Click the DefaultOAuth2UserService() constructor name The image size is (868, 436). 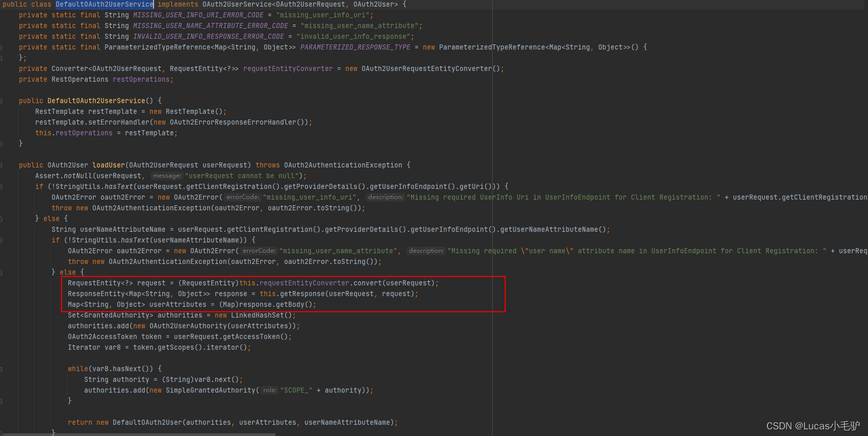point(96,101)
